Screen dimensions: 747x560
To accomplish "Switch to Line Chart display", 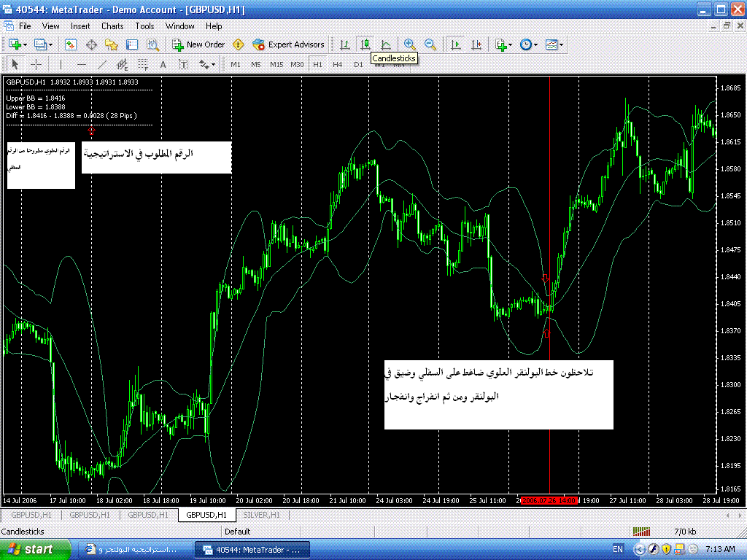I will [386, 44].
